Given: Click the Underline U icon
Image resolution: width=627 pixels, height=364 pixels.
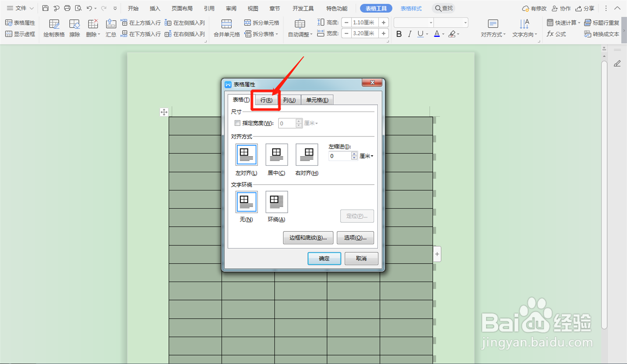Looking at the screenshot, I should coord(420,34).
